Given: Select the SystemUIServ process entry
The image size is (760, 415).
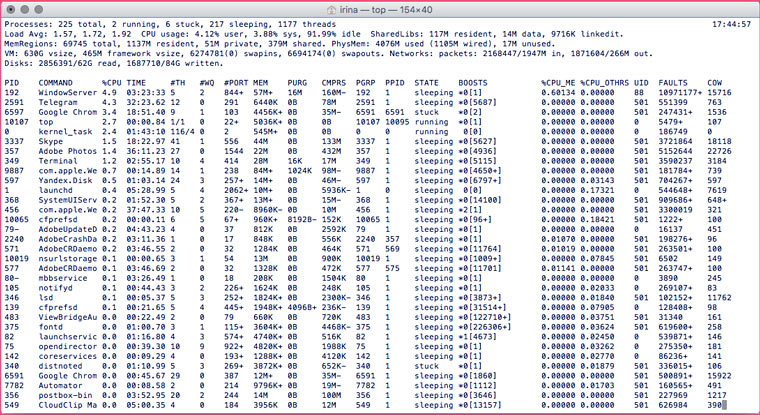Looking at the screenshot, I should pyautogui.click(x=68, y=200).
